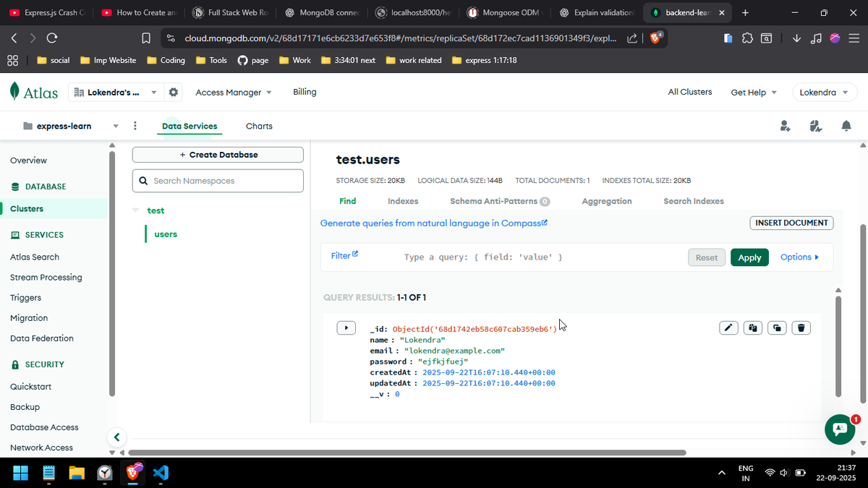Launch Visual Studio Code from taskbar

(161, 474)
